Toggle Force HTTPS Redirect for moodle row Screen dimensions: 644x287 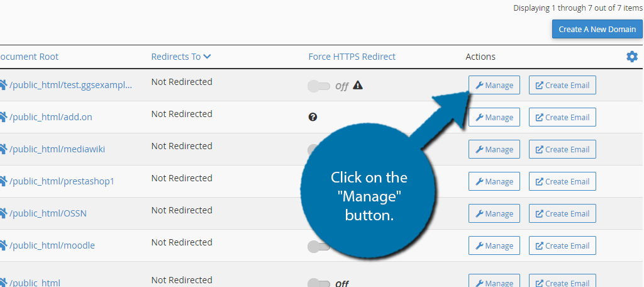(319, 246)
